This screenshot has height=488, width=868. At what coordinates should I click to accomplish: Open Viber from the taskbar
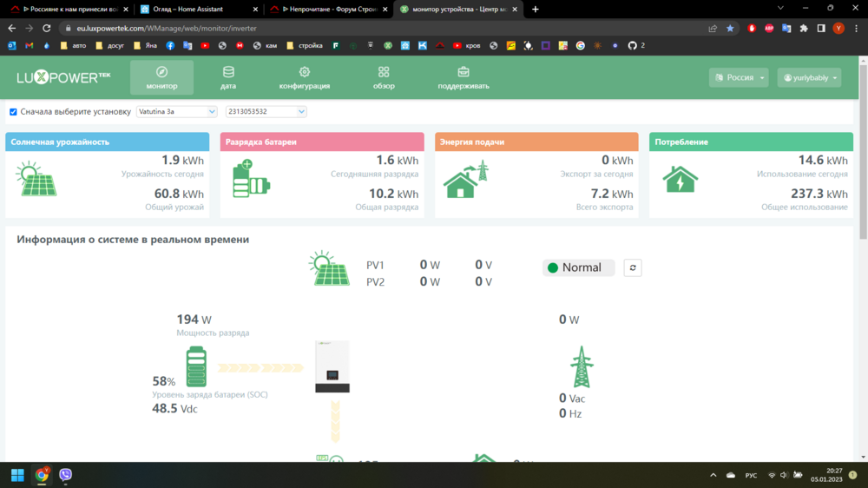tap(65, 475)
